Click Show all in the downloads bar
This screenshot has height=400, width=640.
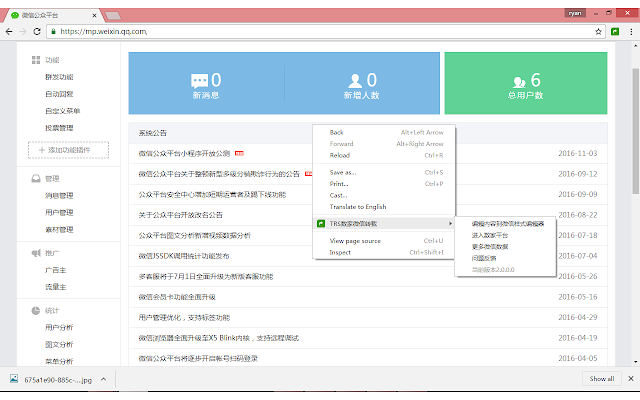tap(602, 379)
